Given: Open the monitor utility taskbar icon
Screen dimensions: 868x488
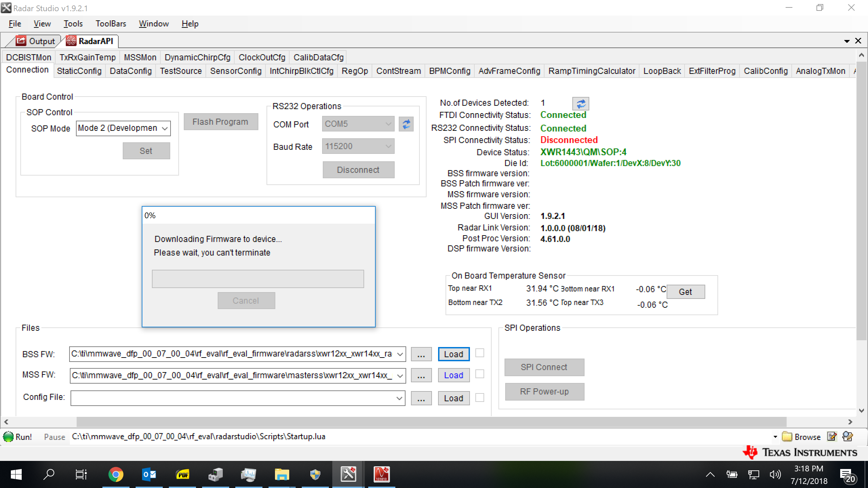Looking at the screenshot, I should pos(249,474).
